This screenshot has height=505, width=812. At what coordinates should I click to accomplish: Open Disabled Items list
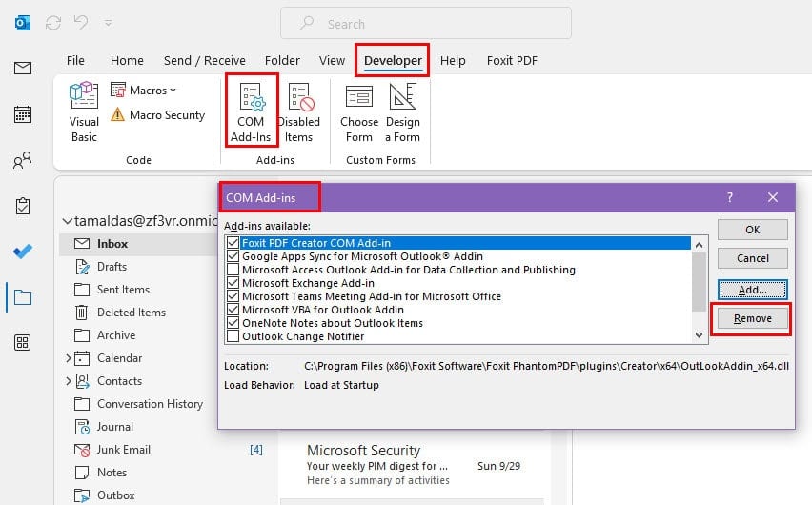coord(299,111)
